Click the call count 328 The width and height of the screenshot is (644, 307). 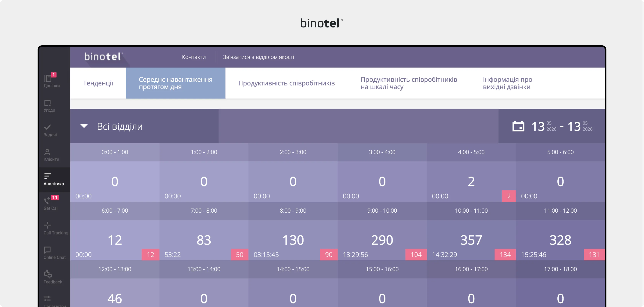560,240
